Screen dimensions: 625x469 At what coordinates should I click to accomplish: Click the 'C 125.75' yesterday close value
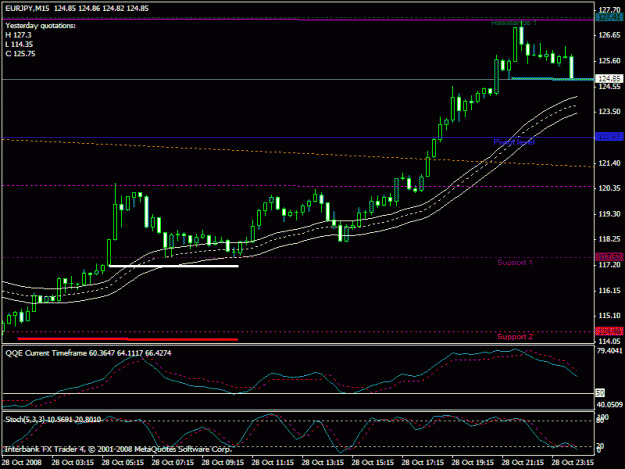(20, 54)
